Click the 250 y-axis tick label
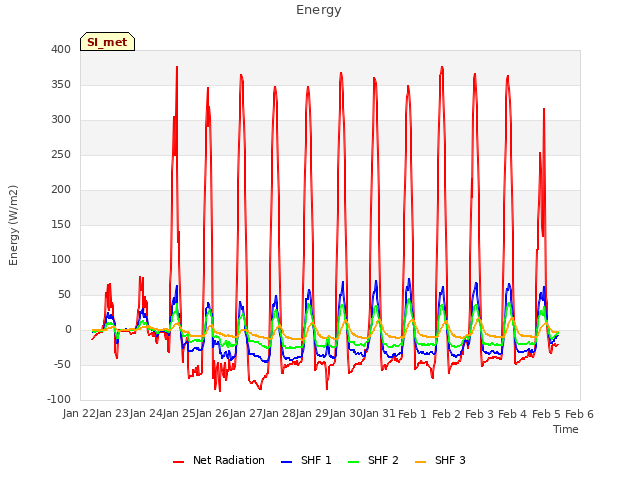 pos(61,155)
